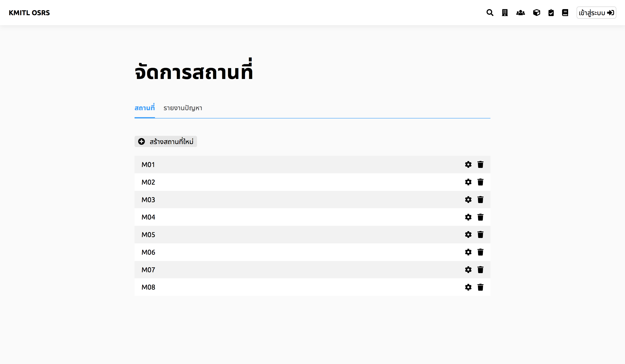Screen dimensions: 625x364
Task: Open the building icon in top navigation
Action: click(x=505, y=13)
